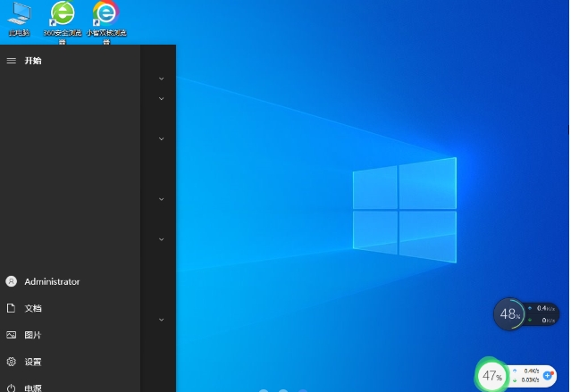Click the blue plus icon on white widget
The width and height of the screenshot is (571, 392).
(548, 375)
